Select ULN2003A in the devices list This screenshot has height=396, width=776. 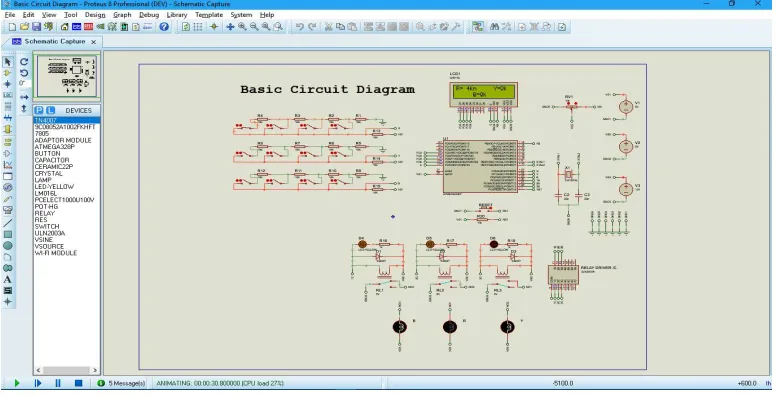click(x=49, y=233)
